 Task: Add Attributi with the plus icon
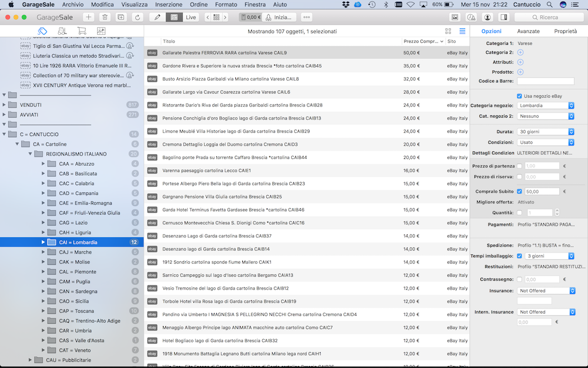520,62
